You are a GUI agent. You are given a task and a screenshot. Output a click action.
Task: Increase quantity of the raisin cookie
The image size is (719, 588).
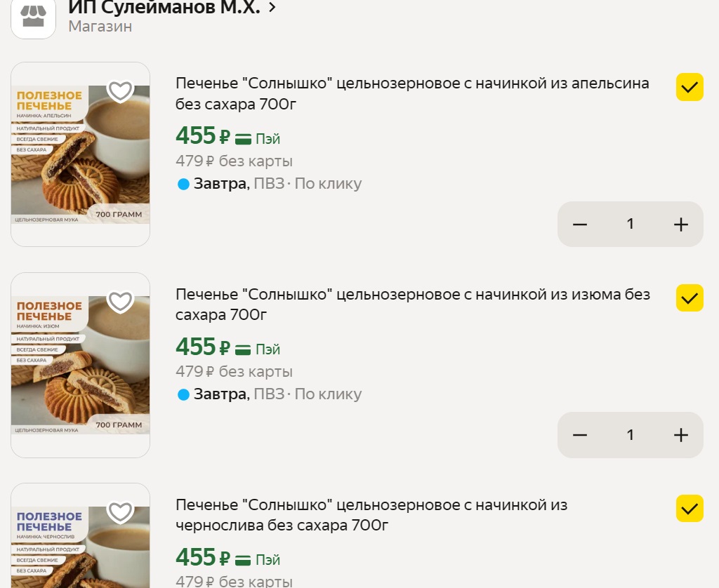point(681,435)
